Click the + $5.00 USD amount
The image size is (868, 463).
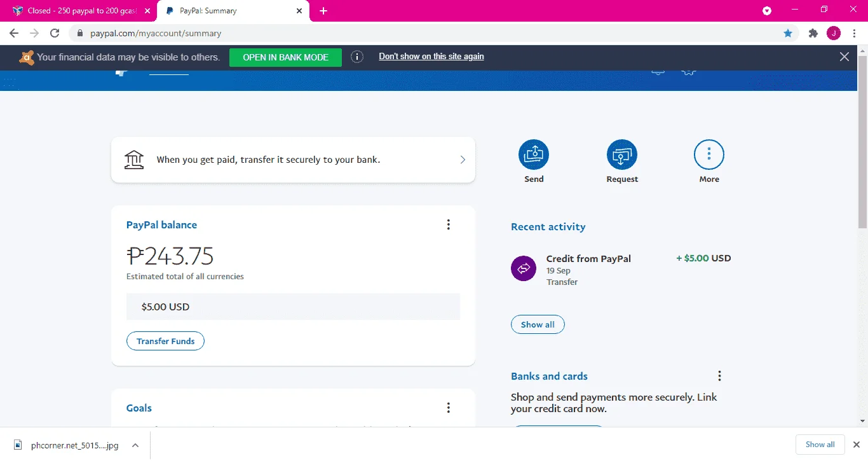pyautogui.click(x=703, y=258)
